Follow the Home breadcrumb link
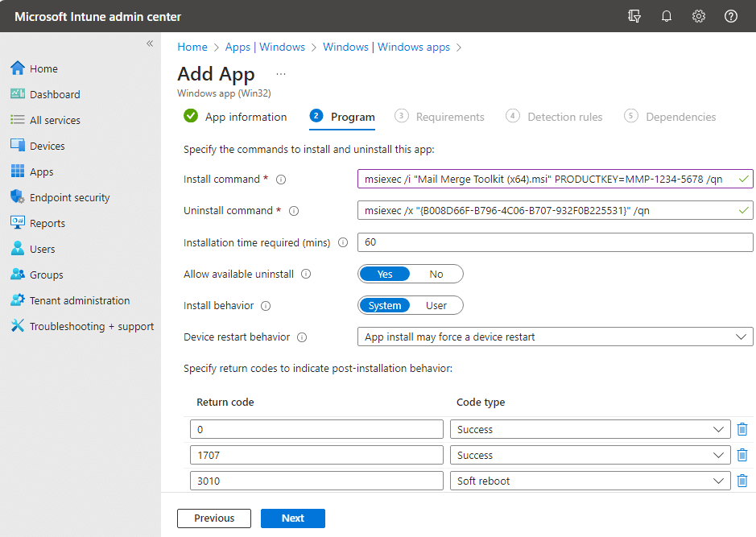This screenshot has width=756, height=537. click(x=192, y=47)
